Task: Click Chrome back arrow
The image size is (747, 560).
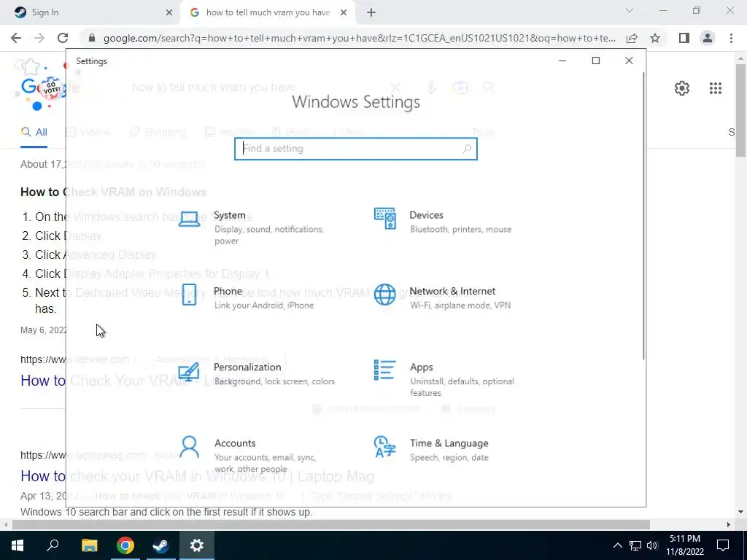Action: tap(16, 38)
